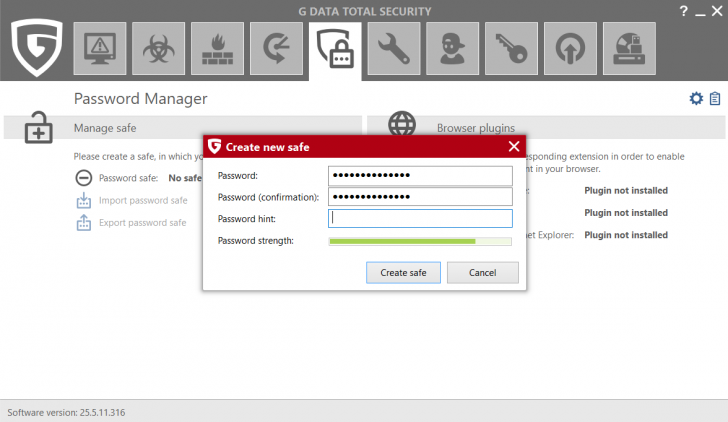Open the Parental controls child icon
The width and height of the screenshot is (728, 422).
coord(453,48)
